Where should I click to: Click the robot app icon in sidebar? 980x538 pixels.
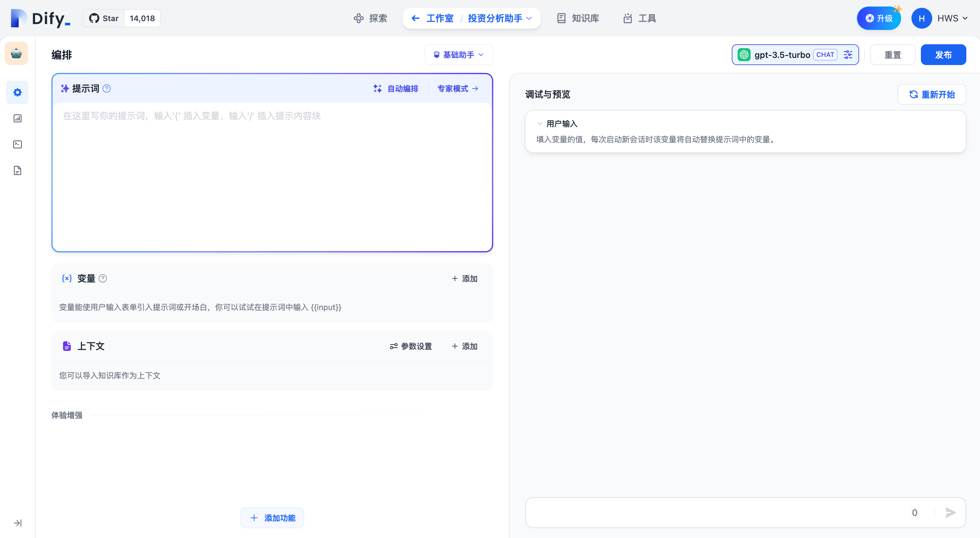[x=16, y=53]
